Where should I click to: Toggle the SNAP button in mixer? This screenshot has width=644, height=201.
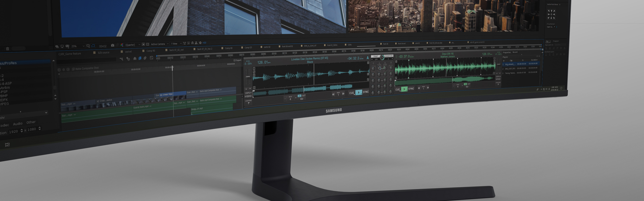pyautogui.click(x=375, y=56)
